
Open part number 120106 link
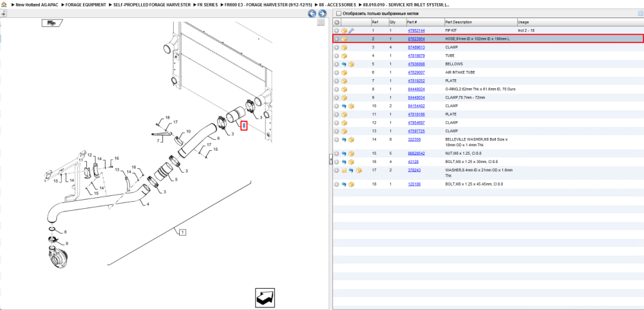pyautogui.click(x=414, y=184)
